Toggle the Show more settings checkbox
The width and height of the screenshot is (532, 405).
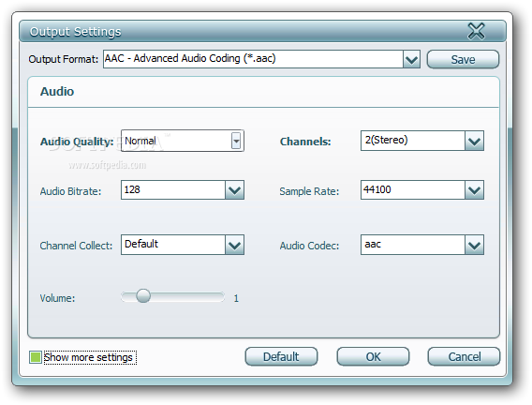[36, 357]
